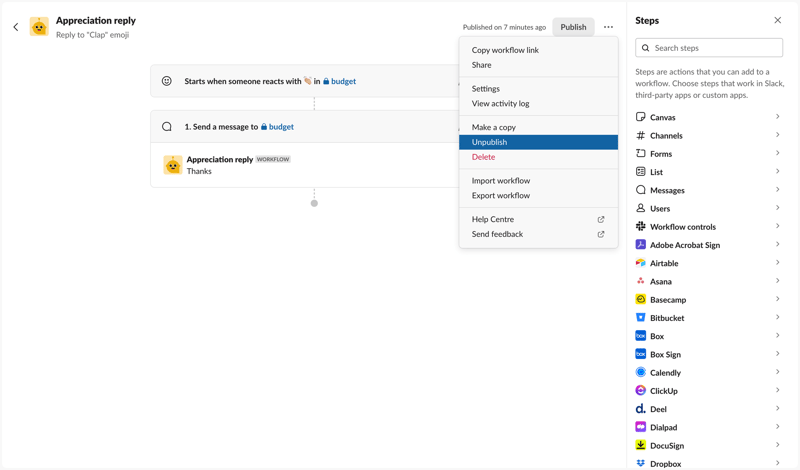800x470 pixels.
Task: Click the Channels hash icon
Action: coord(640,135)
